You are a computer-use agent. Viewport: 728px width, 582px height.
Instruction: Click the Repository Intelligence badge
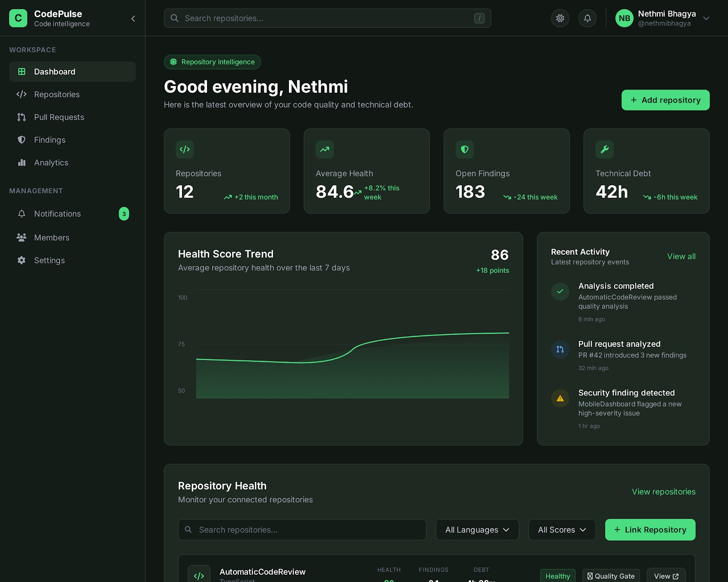212,62
